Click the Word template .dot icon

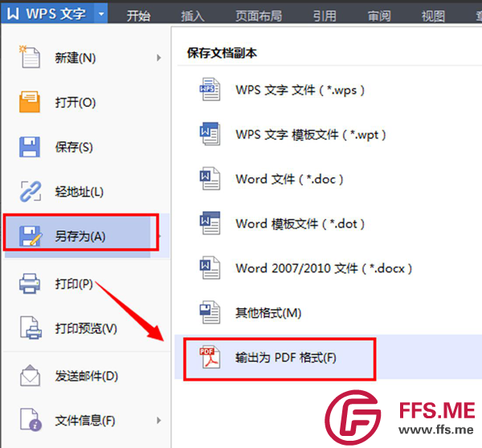[x=210, y=222]
